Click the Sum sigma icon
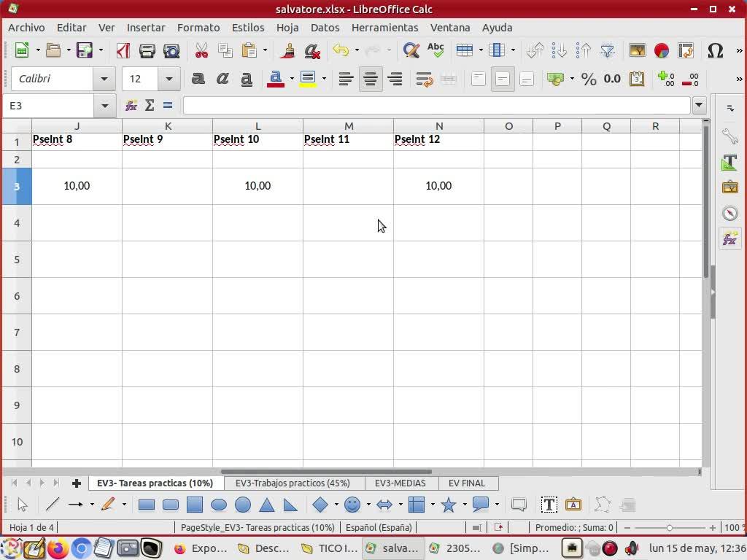 coord(150,105)
